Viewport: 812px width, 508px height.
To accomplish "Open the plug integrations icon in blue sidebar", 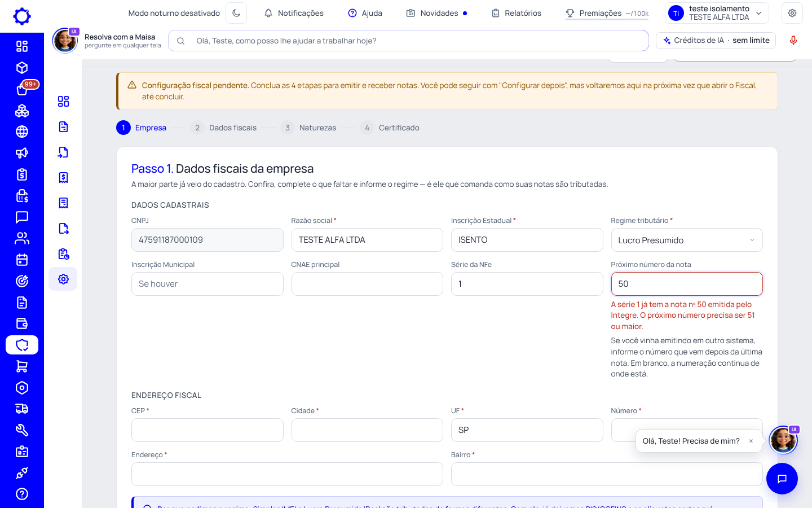I will tap(22, 473).
